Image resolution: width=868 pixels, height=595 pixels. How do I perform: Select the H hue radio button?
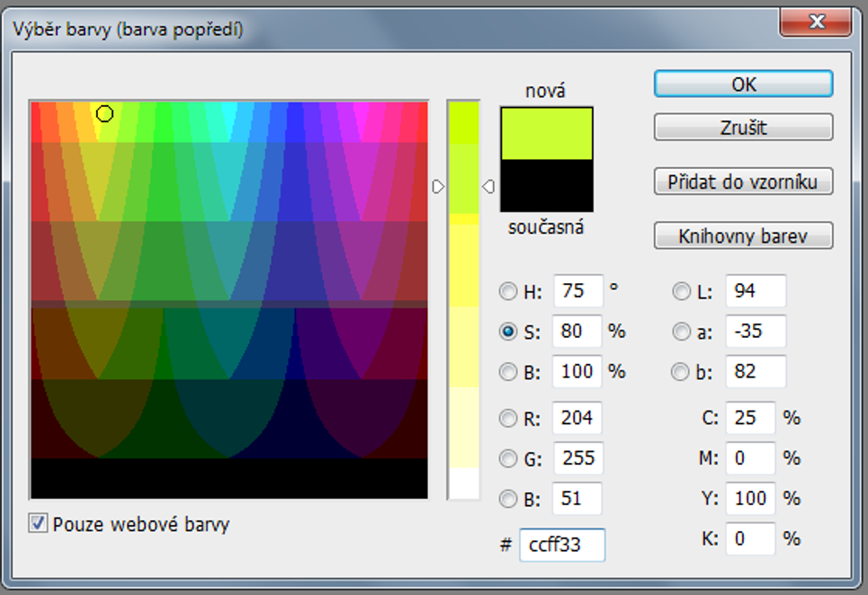tap(508, 292)
